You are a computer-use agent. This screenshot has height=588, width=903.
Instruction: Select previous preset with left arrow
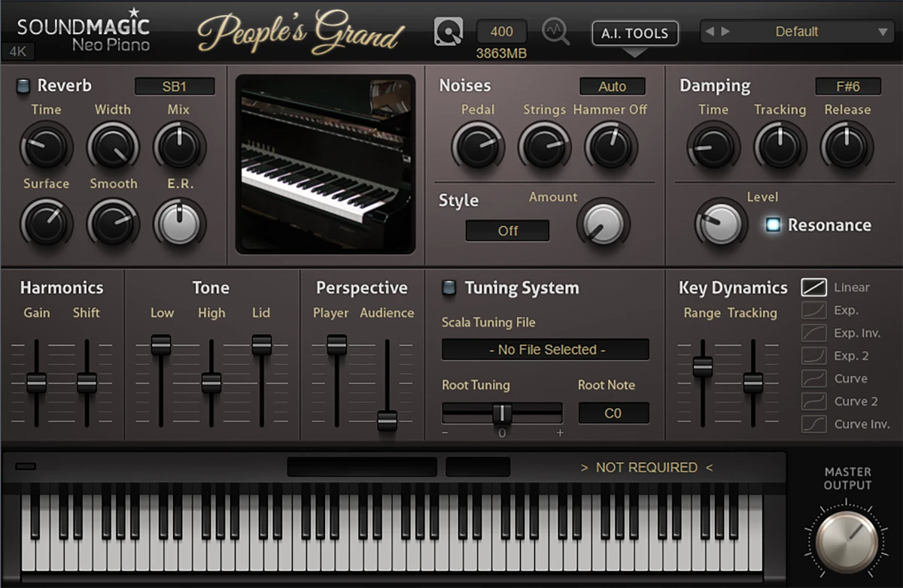click(x=711, y=32)
